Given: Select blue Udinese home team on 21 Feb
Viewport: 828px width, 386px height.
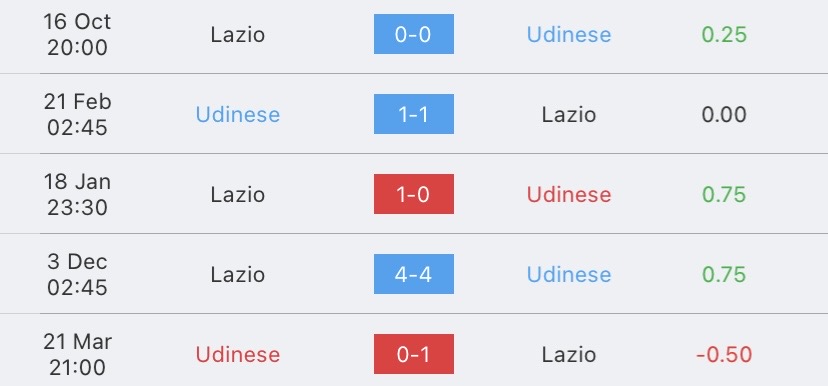Looking at the screenshot, I should [x=238, y=115].
